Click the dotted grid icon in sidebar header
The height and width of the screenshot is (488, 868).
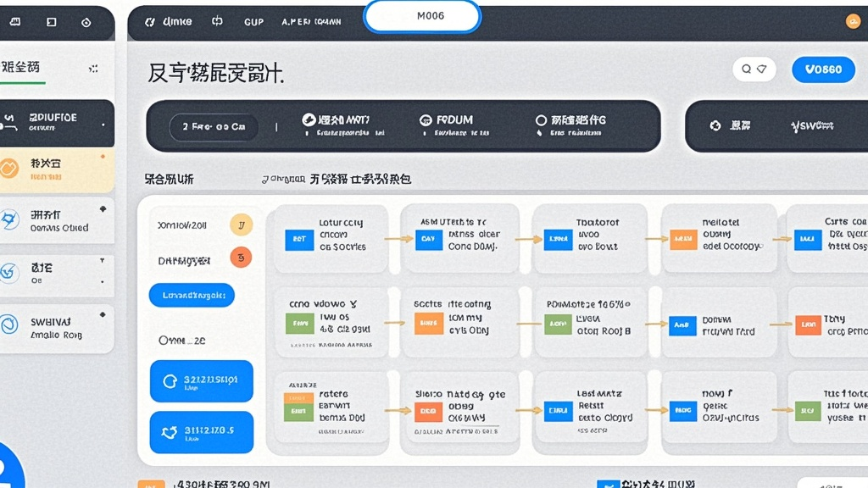tap(93, 69)
